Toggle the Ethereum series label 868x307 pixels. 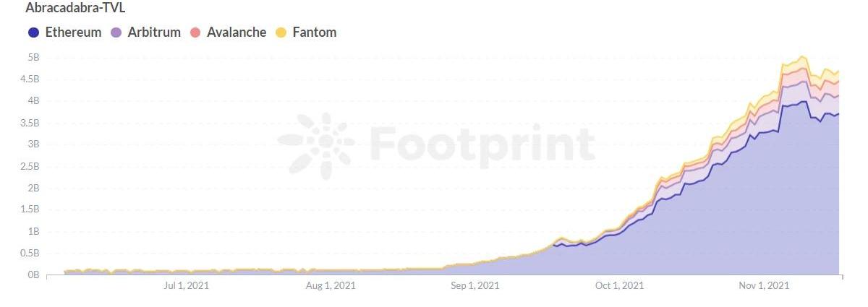tap(73, 33)
